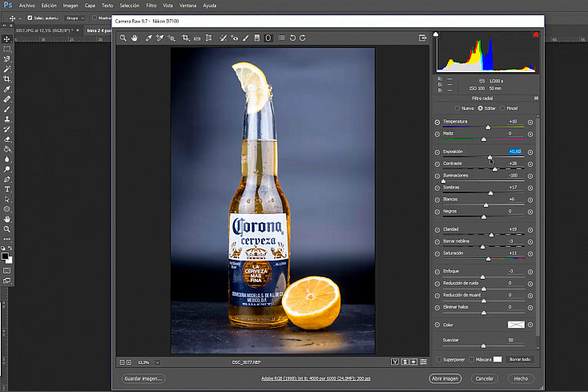Select the Graduated Filter tool
Viewport: 588px width, 392px height.
pos(257,38)
